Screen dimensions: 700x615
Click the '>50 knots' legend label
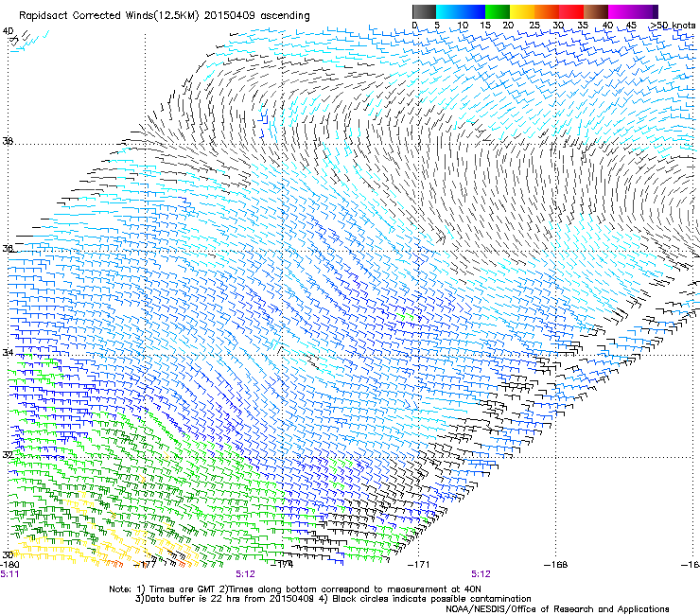[x=674, y=26]
